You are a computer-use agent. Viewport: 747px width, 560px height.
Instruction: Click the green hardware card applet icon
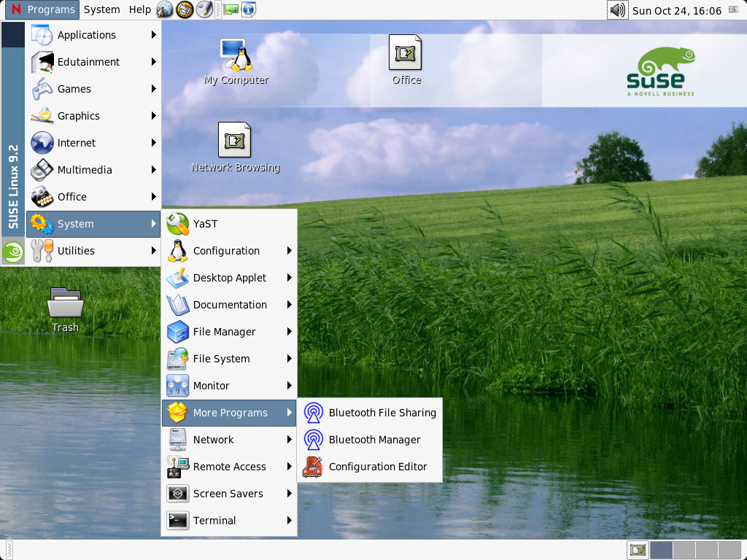pos(231,9)
